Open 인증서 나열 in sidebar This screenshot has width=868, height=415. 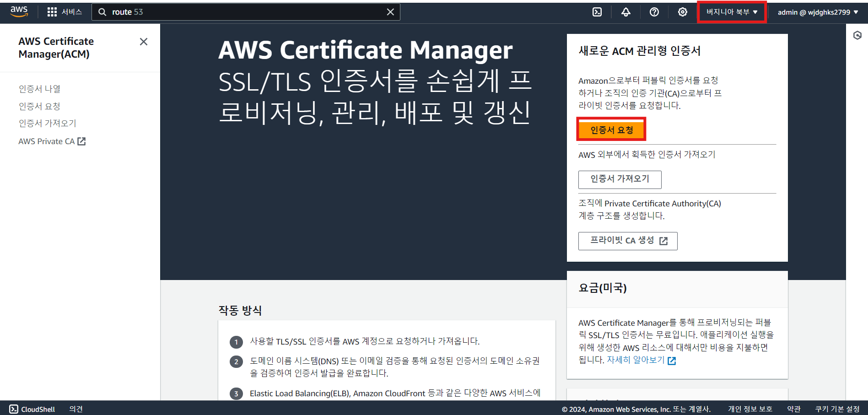pyautogui.click(x=40, y=89)
